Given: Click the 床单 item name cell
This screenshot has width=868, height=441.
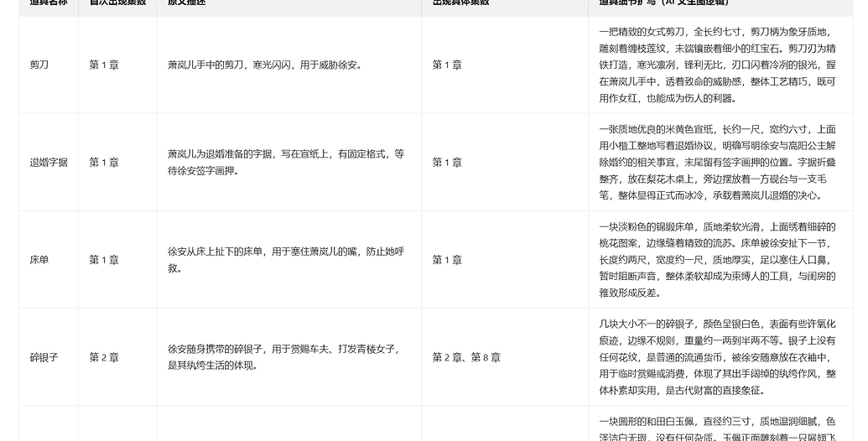Looking at the screenshot, I should pos(39,260).
